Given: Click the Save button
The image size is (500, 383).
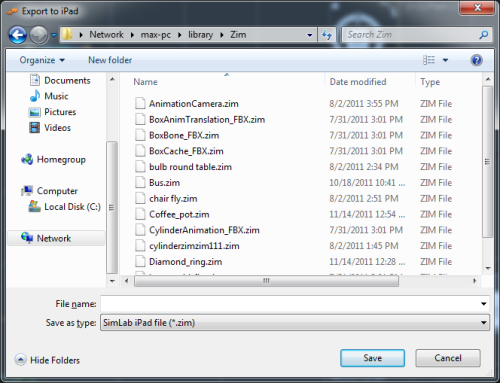Looking at the screenshot, I should click(373, 358).
